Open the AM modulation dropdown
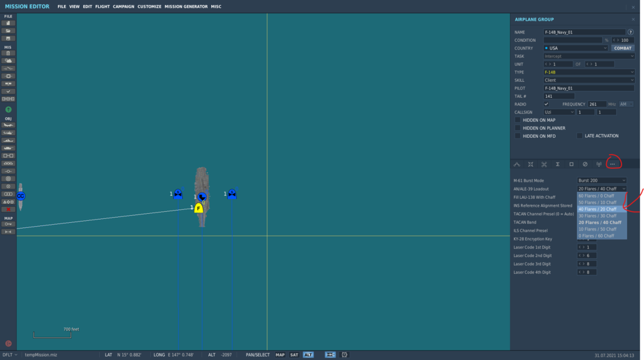 click(627, 104)
